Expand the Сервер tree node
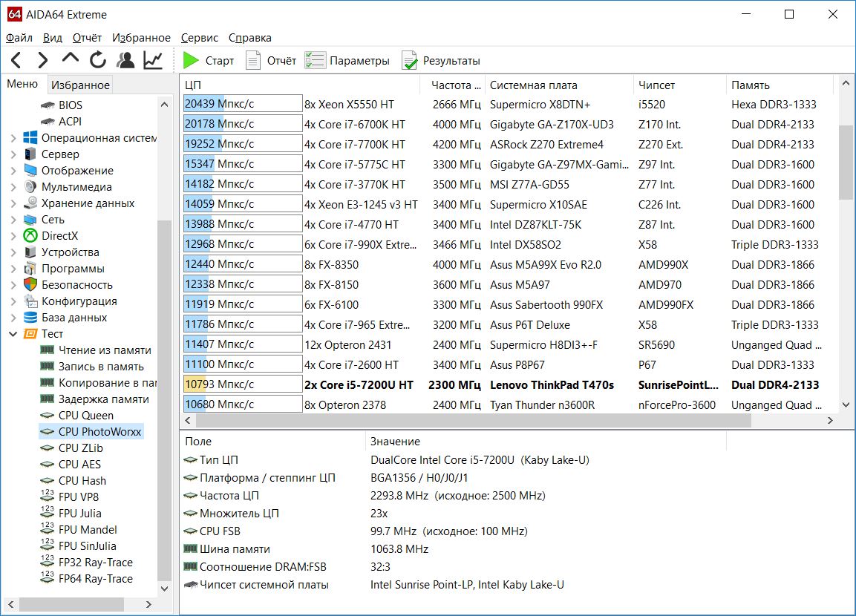This screenshot has height=616, width=856. [x=13, y=154]
